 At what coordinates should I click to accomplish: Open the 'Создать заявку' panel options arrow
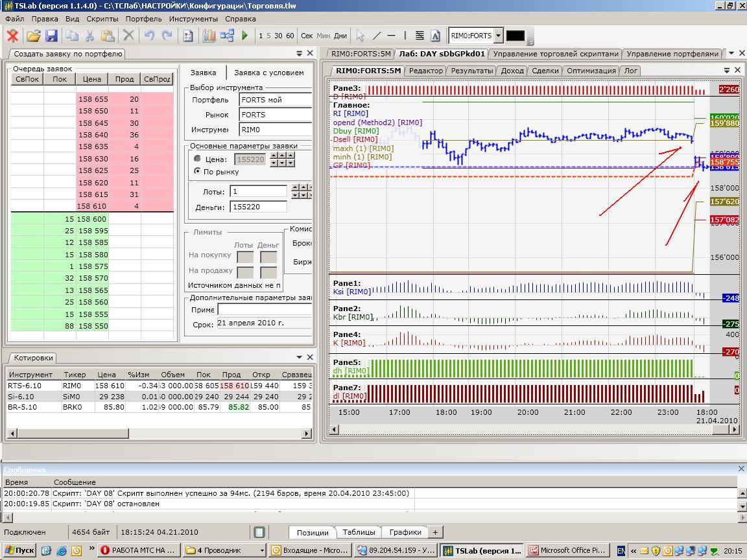(x=300, y=54)
